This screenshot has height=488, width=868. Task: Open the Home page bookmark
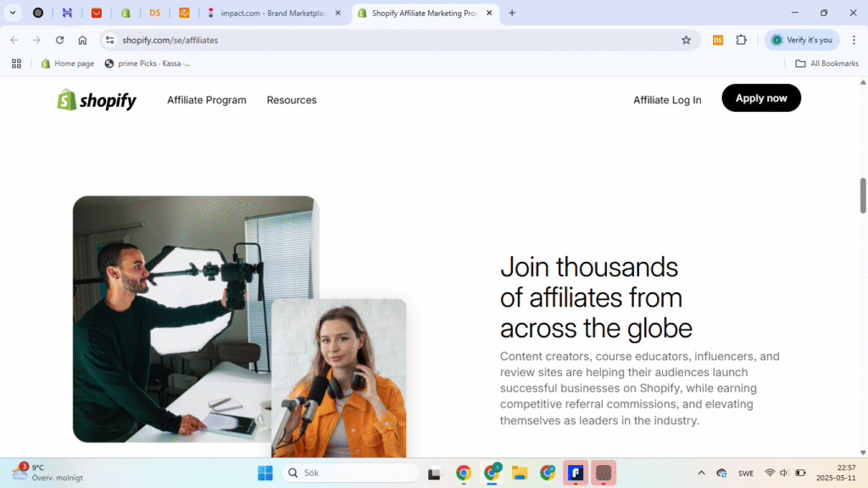pos(68,64)
